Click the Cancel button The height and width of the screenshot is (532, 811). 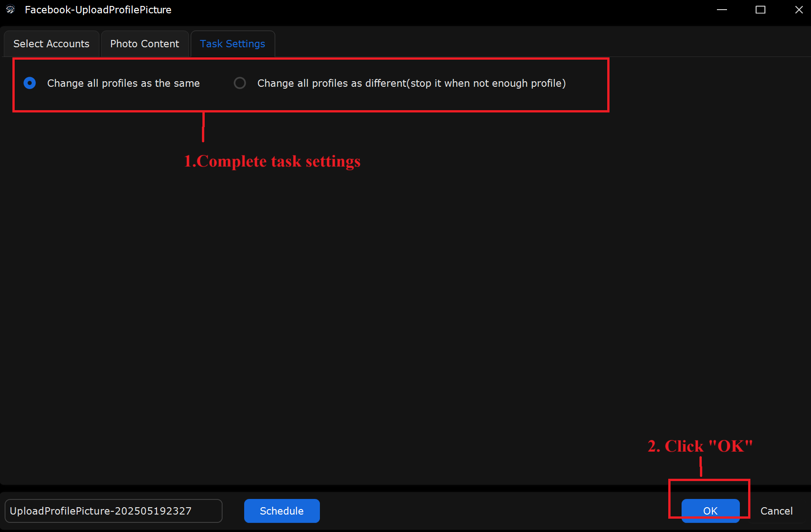pos(776,511)
